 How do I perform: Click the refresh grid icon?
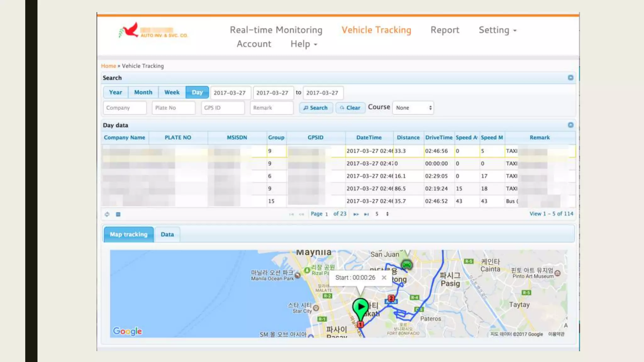(x=107, y=214)
